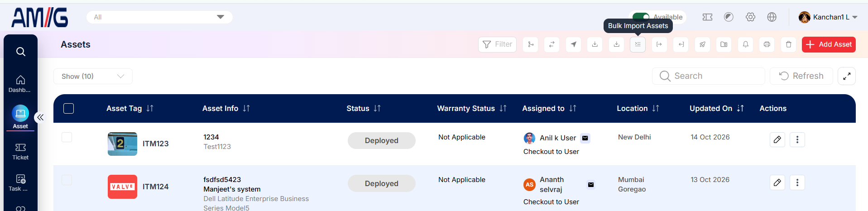
Task: Open the 'All' dropdown in header
Action: coord(159,17)
